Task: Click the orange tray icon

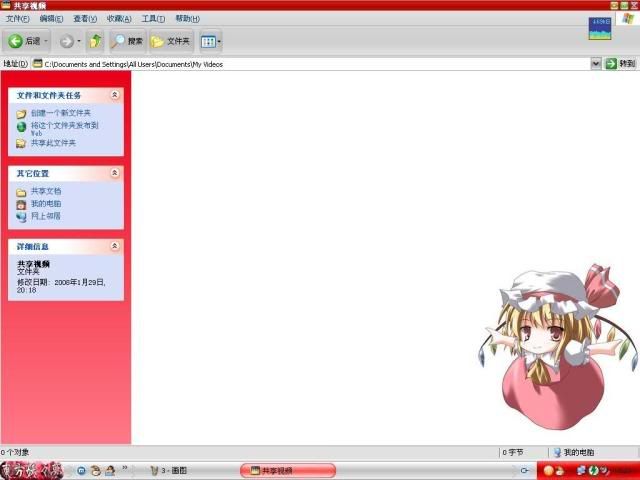Action: click(x=549, y=471)
